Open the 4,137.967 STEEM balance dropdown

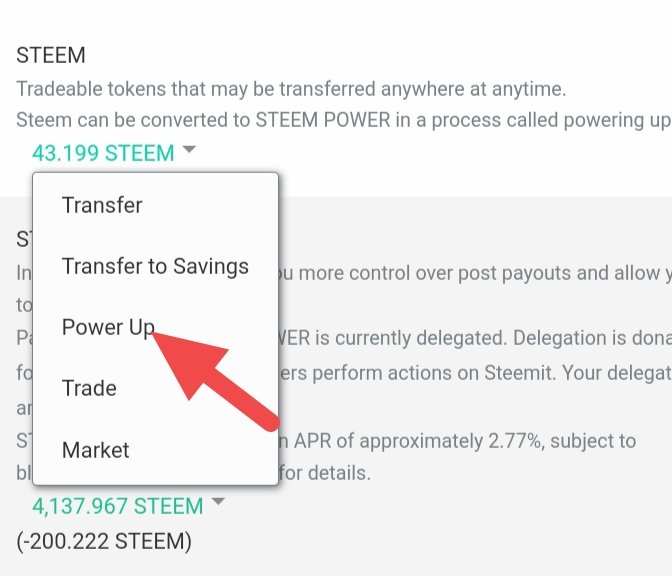[x=119, y=506]
